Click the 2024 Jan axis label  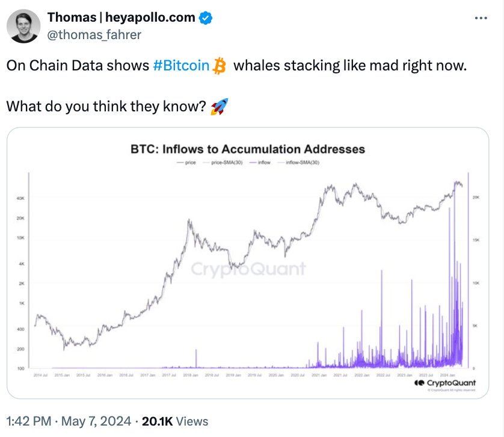click(447, 375)
